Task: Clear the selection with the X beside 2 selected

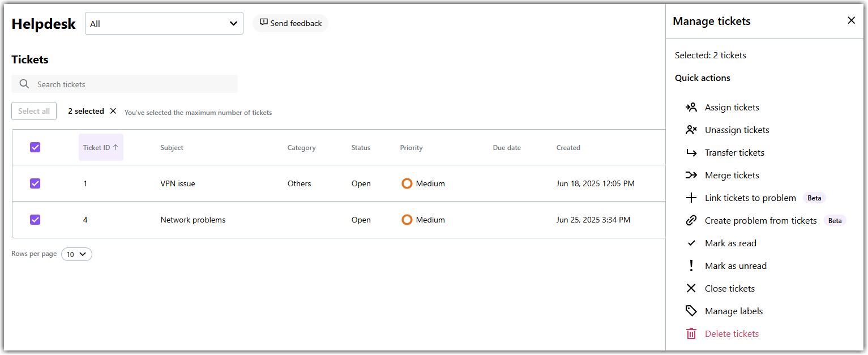Action: coord(113,111)
